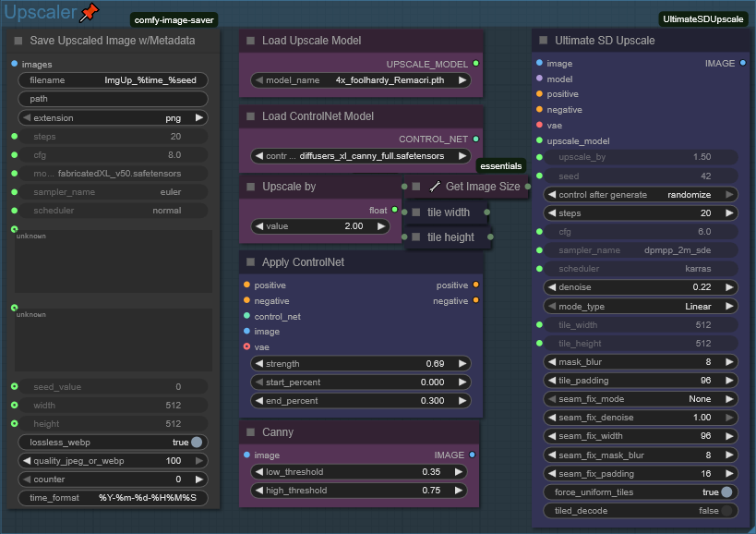Image resolution: width=756 pixels, height=534 pixels.
Task: Increase ControlNet strength with right arrow
Action: tap(462, 363)
